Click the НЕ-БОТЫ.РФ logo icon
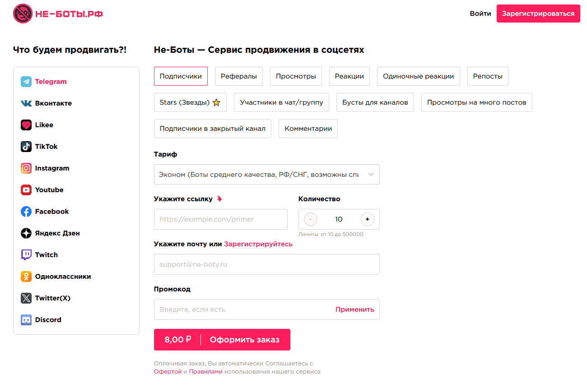Image resolution: width=587 pixels, height=392 pixels. tap(23, 14)
